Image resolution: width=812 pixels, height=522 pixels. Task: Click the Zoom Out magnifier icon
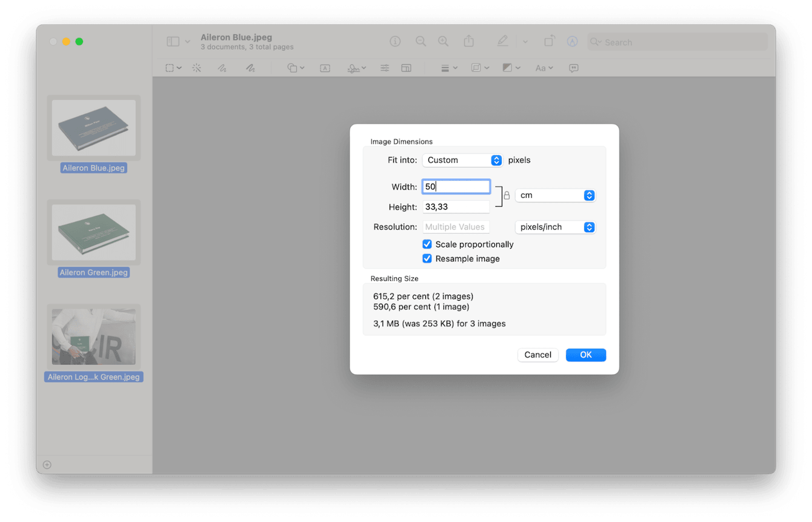(x=421, y=41)
